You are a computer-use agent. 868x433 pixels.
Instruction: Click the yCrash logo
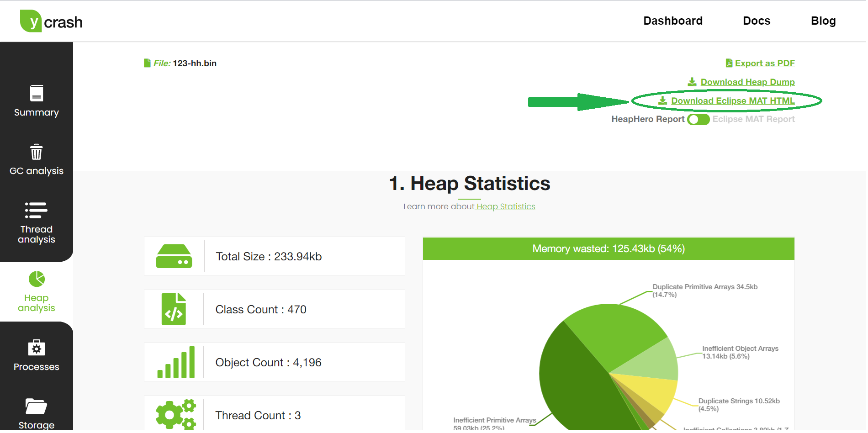[x=51, y=21]
